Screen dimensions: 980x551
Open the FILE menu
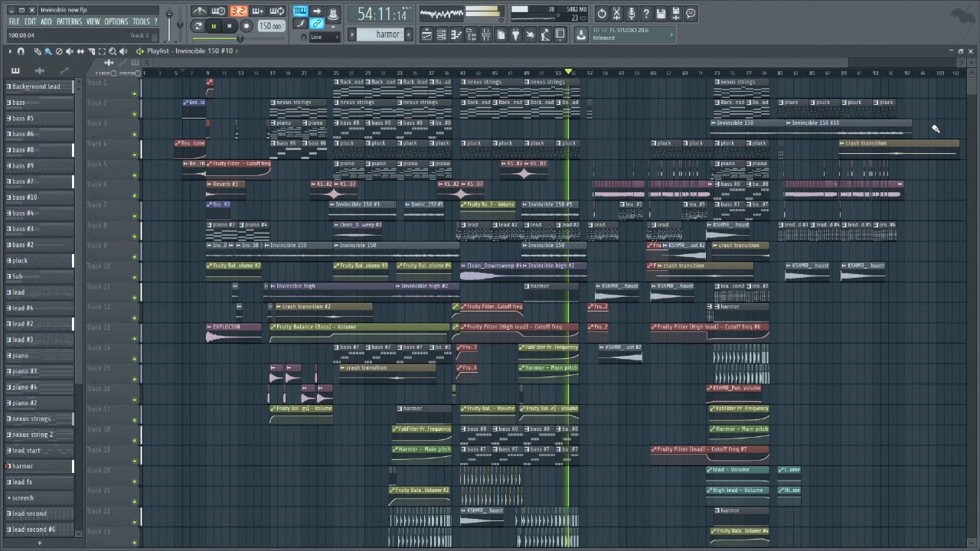pos(14,21)
